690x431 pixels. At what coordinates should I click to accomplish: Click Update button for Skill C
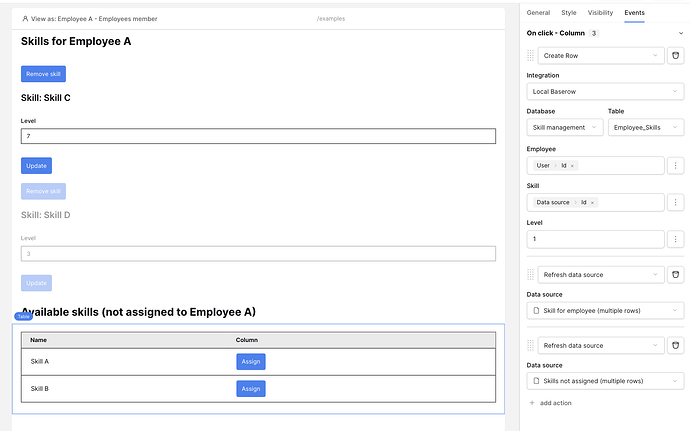36,166
